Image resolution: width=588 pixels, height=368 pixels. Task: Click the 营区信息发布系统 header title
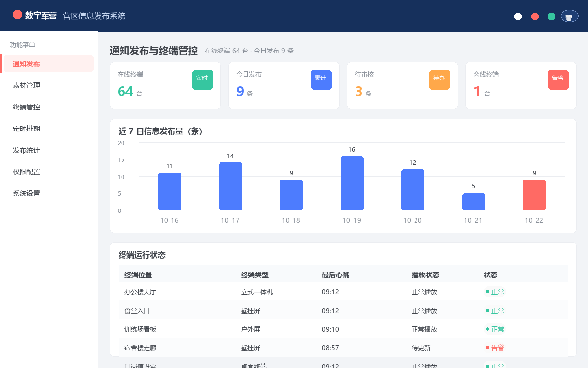[94, 16]
